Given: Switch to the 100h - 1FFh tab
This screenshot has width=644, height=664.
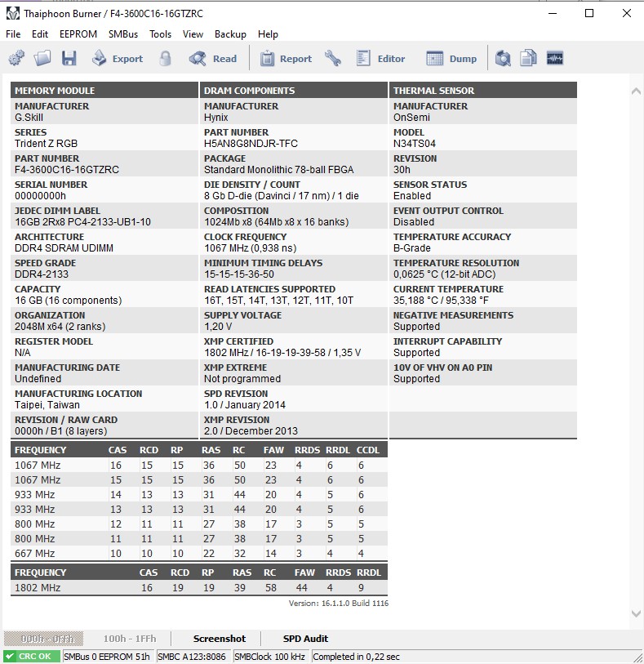Looking at the screenshot, I should coord(130,639).
